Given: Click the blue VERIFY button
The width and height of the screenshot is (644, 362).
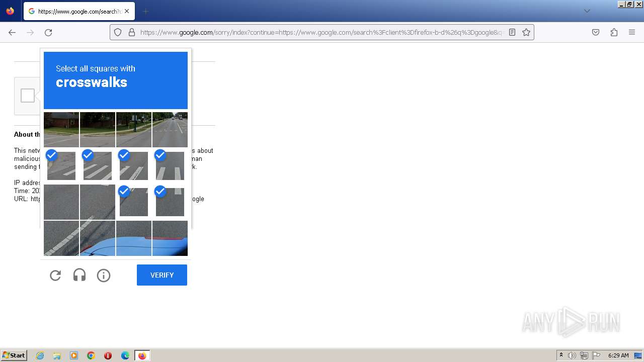Looking at the screenshot, I should (162, 275).
